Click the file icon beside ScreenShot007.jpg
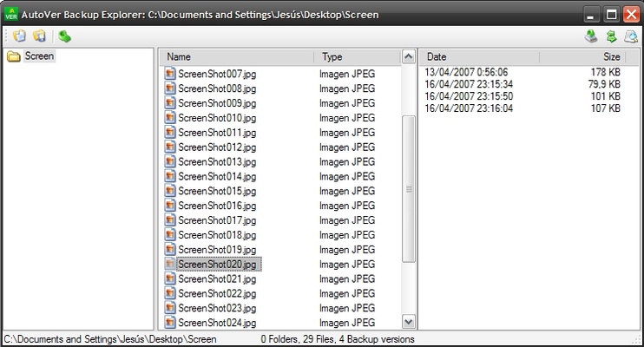 coord(170,74)
